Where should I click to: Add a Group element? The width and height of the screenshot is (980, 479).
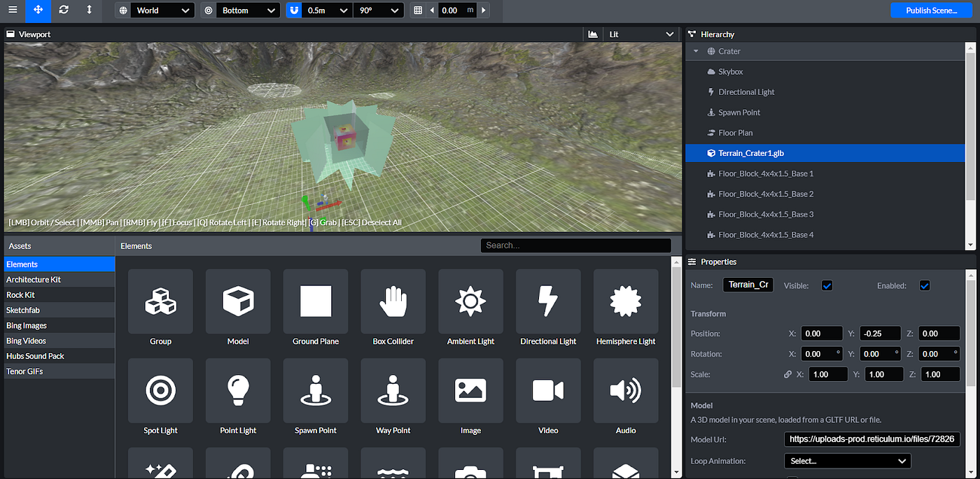160,308
